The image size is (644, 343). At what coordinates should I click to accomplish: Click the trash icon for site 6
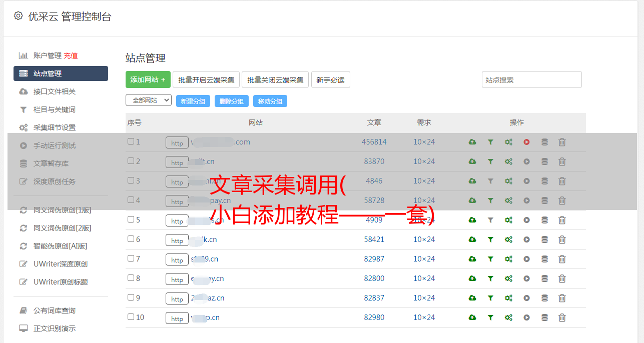pos(562,239)
